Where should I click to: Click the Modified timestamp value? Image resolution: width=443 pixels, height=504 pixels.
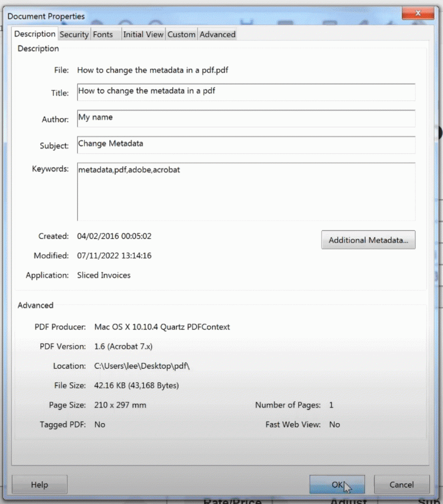pyautogui.click(x=114, y=255)
